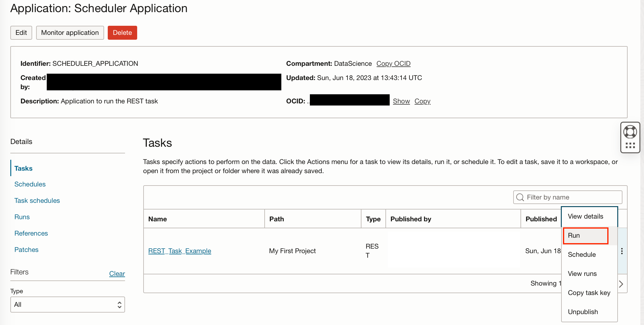Click the right pagination chevron arrow
Viewport: 644px width, 325px height.
click(621, 283)
